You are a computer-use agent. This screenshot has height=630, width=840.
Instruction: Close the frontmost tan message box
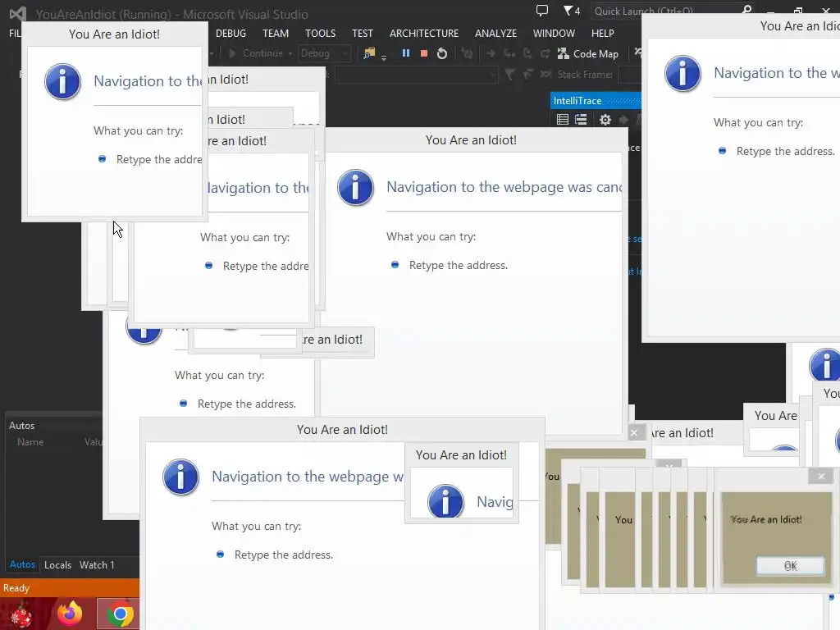point(820,476)
